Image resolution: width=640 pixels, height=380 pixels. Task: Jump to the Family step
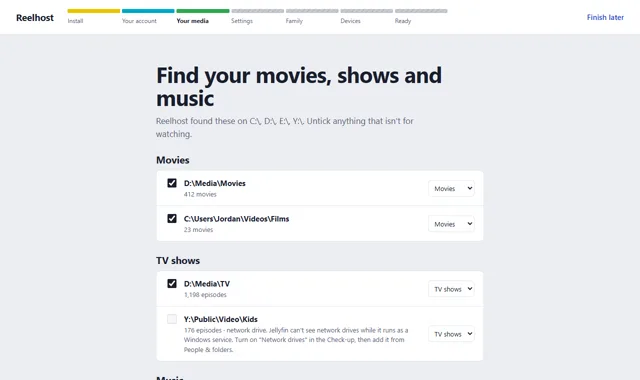[x=294, y=21]
